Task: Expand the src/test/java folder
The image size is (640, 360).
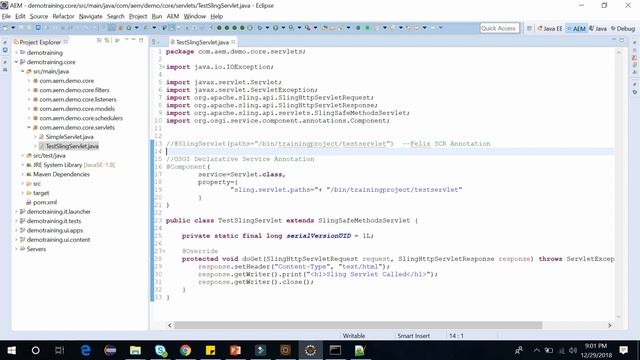Action: 23,156
